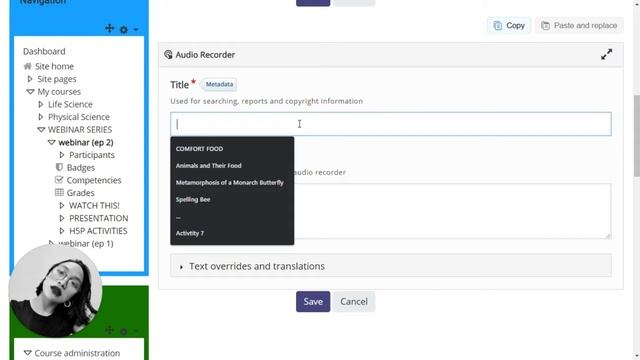Expand the Physical Science course node

40,117
